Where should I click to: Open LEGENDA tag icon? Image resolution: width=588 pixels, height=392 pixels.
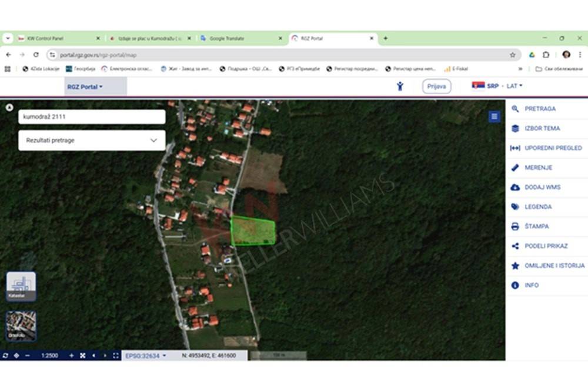click(515, 206)
